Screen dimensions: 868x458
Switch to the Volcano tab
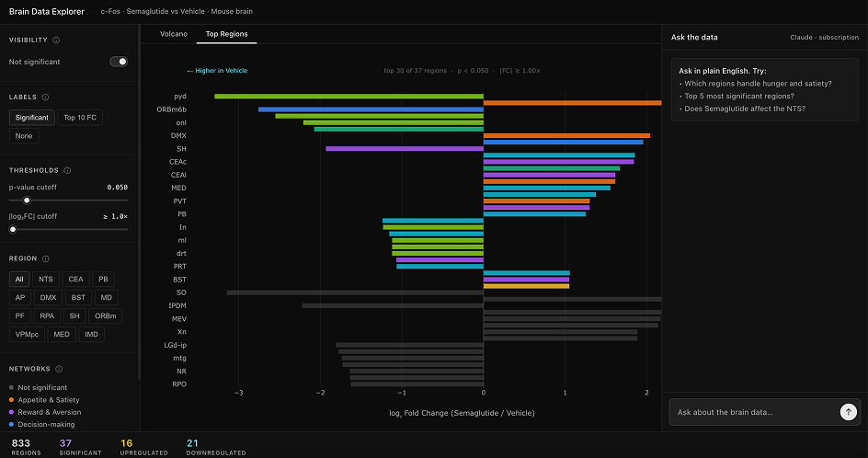tap(174, 34)
